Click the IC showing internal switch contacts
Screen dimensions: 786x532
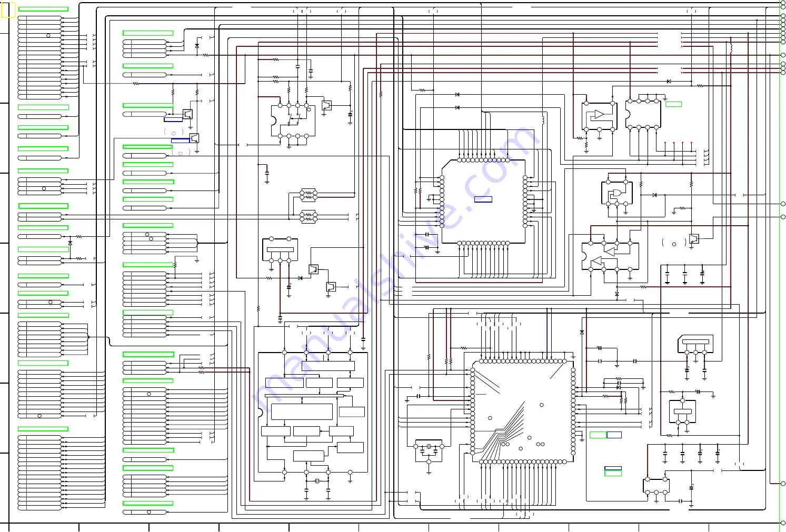coord(293,121)
